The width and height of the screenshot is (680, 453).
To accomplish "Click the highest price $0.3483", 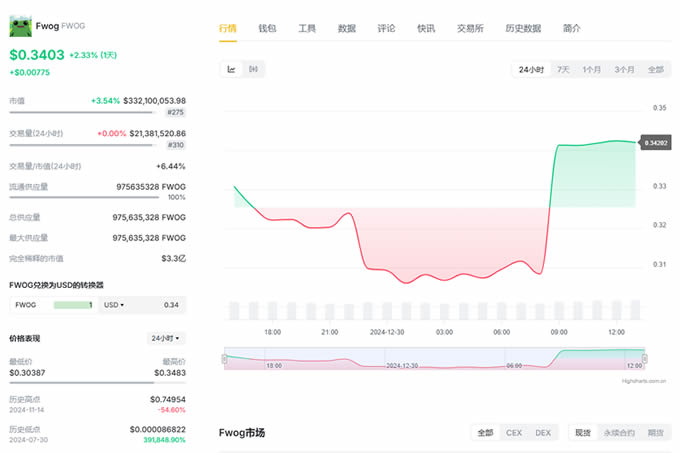I will tap(170, 373).
